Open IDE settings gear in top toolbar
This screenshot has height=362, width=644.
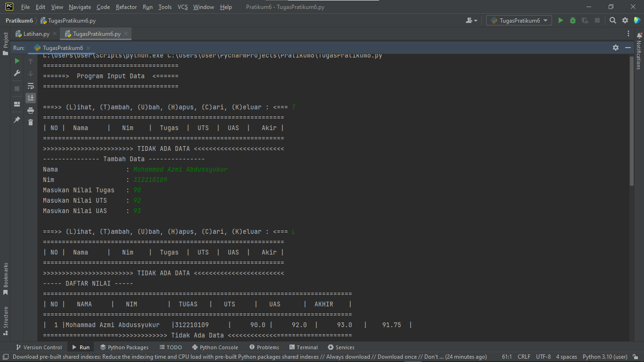pyautogui.click(x=625, y=20)
